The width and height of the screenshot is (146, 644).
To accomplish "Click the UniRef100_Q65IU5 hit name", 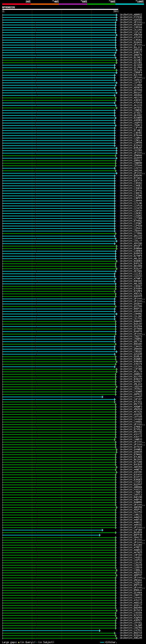I will click(x=131, y=50).
